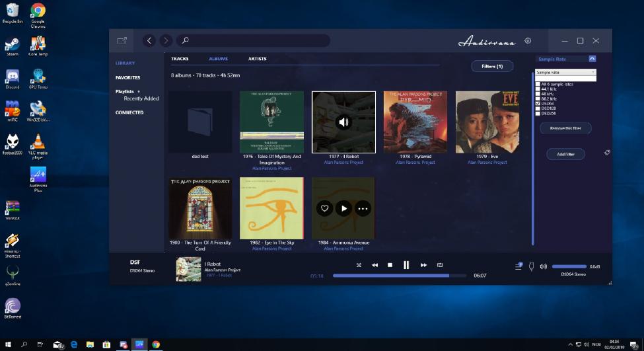This screenshot has width=644, height=351.
Task: Enable the DSD128 sample rate filter
Action: click(x=538, y=108)
